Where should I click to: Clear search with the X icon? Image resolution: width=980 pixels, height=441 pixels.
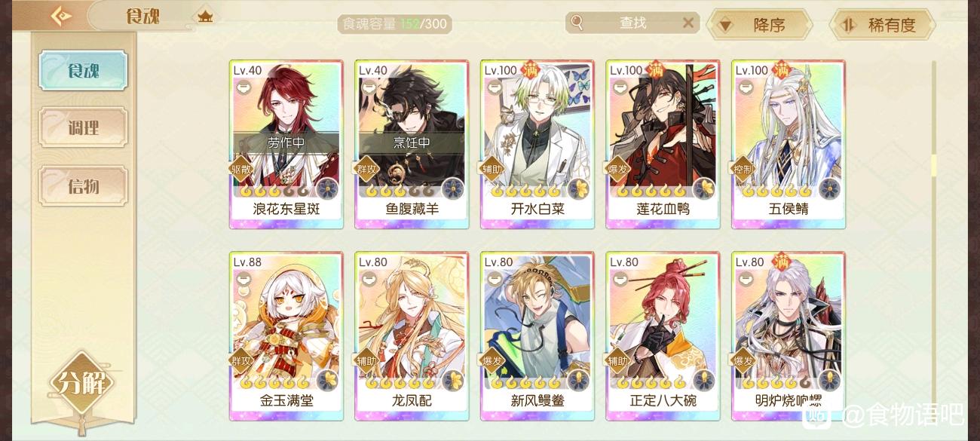click(688, 23)
